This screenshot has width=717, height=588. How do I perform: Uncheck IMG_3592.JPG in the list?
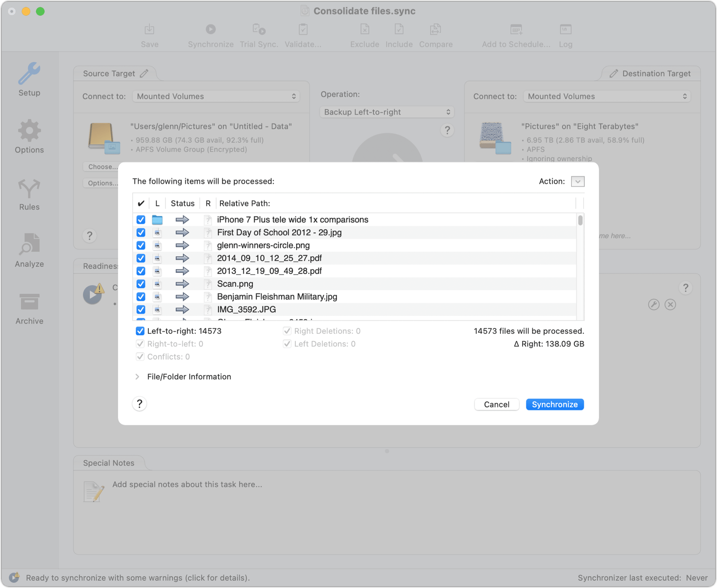tap(141, 309)
